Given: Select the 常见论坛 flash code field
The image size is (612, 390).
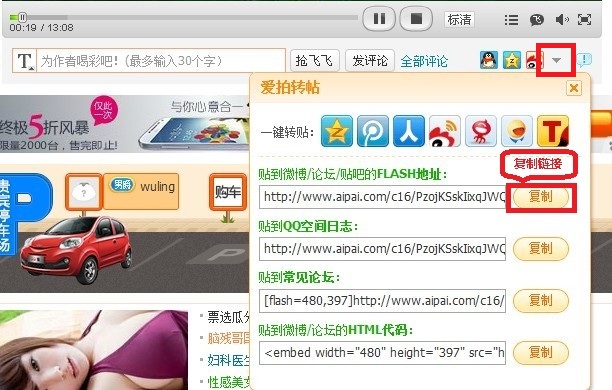Looking at the screenshot, I should coord(382,301).
